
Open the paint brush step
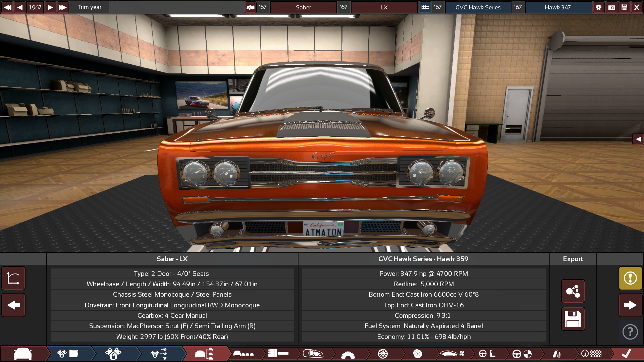click(278, 354)
